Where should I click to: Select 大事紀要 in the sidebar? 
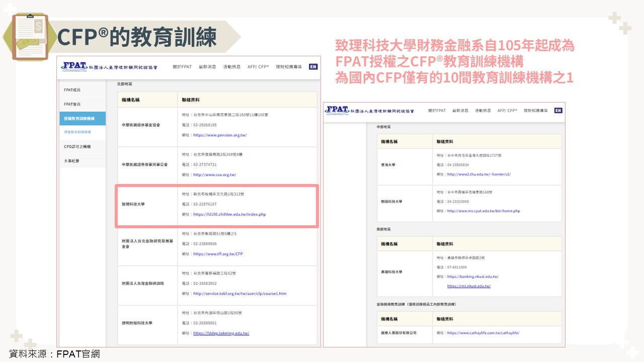[83, 161]
